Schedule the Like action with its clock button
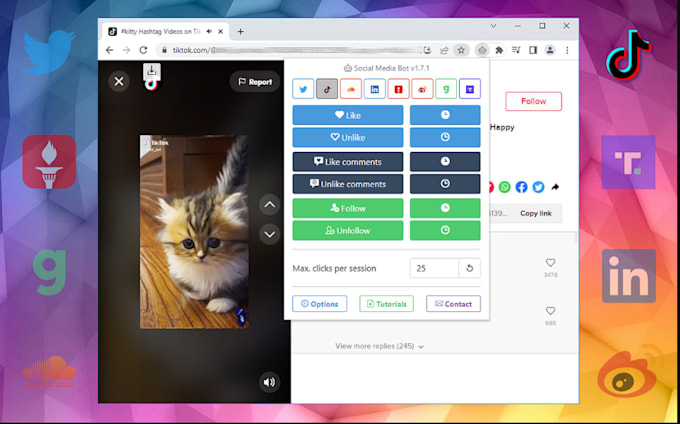The width and height of the screenshot is (680, 424). [445, 115]
